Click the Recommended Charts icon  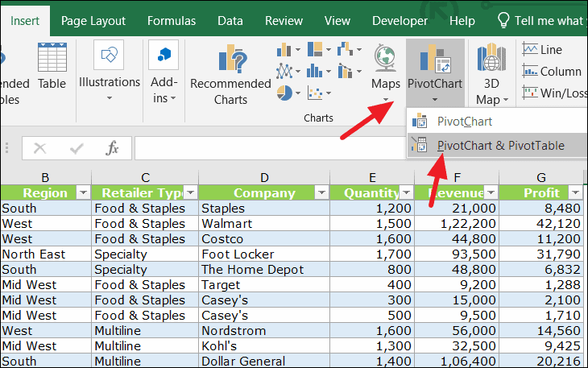point(230,73)
